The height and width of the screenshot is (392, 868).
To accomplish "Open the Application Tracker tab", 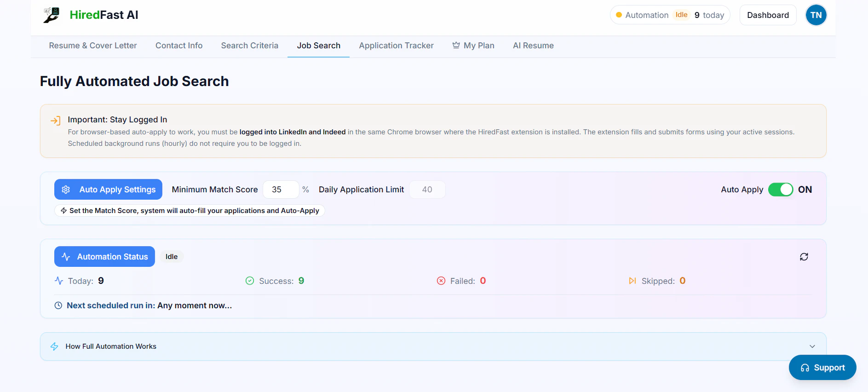I will click(397, 46).
